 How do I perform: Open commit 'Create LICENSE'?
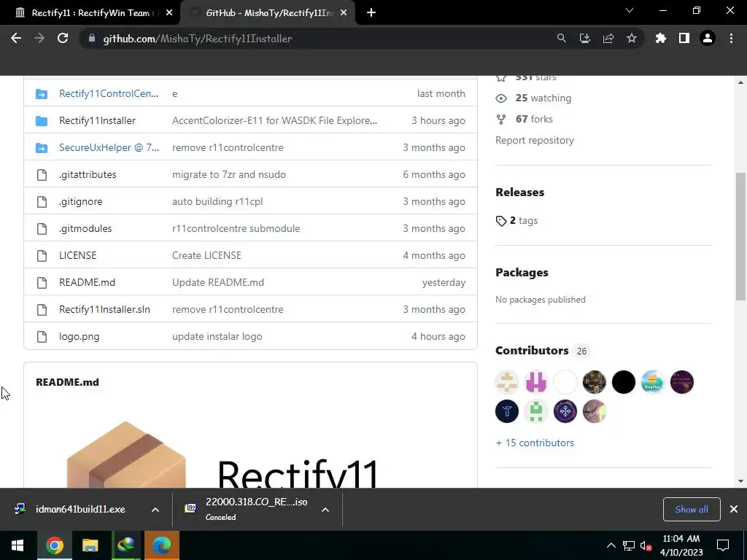pos(206,255)
